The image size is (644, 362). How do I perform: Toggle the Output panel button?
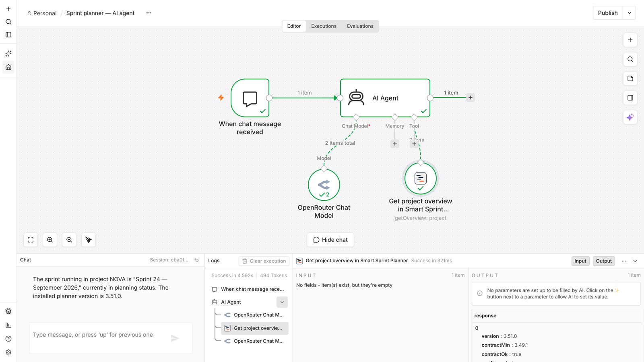coord(604,261)
